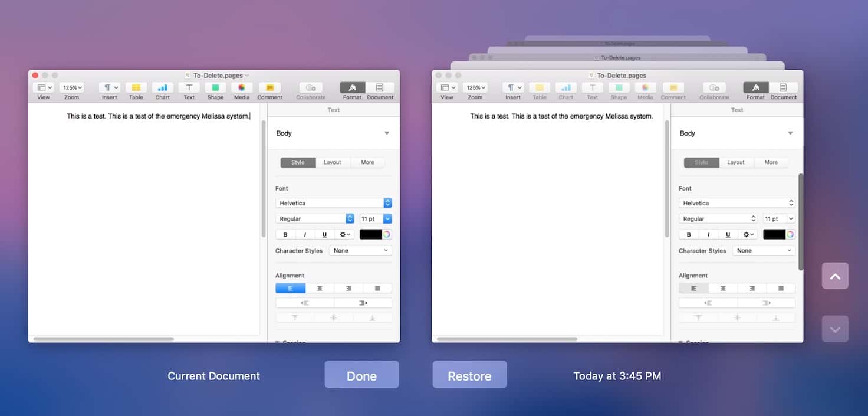
Task: Expand Character Styles dropdown in current document
Action: 360,251
